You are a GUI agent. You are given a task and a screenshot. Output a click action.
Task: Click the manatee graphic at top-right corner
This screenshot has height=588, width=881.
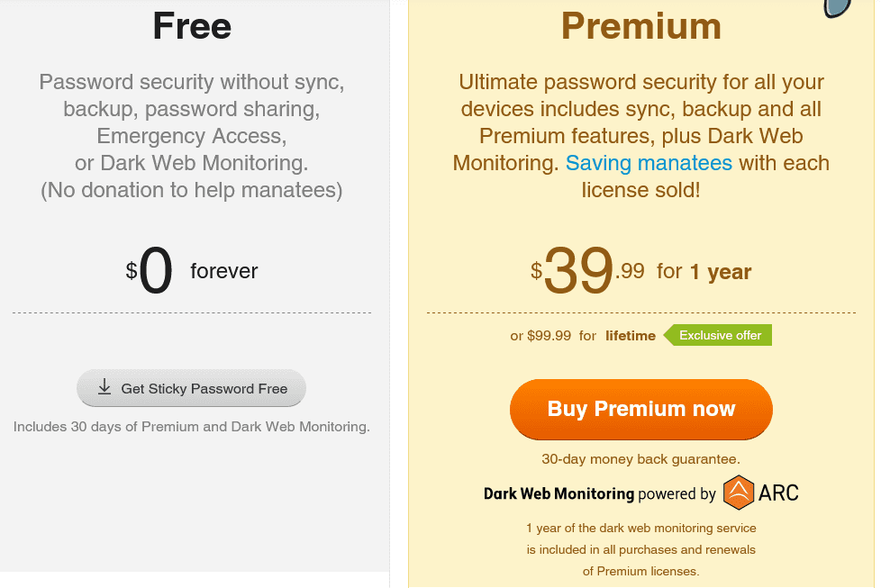click(x=837, y=8)
